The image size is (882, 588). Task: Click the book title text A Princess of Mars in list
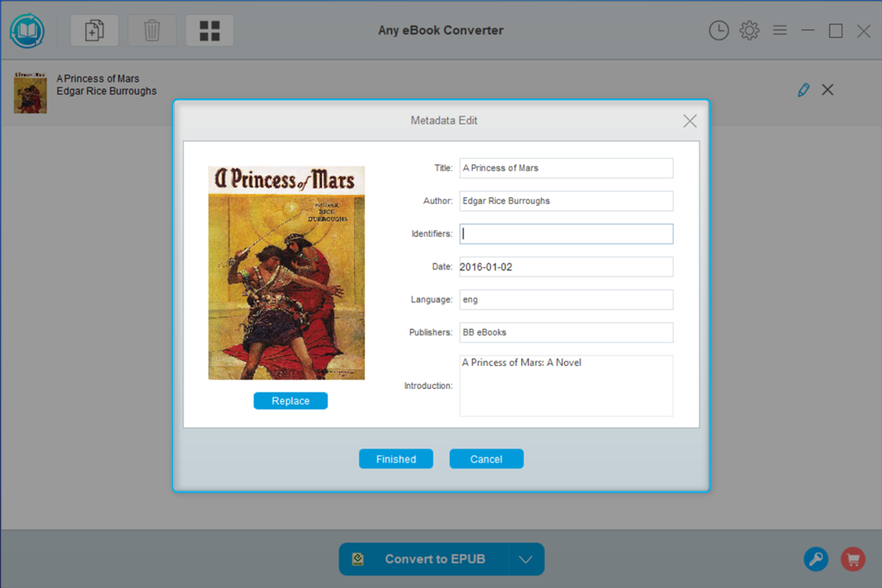(98, 78)
